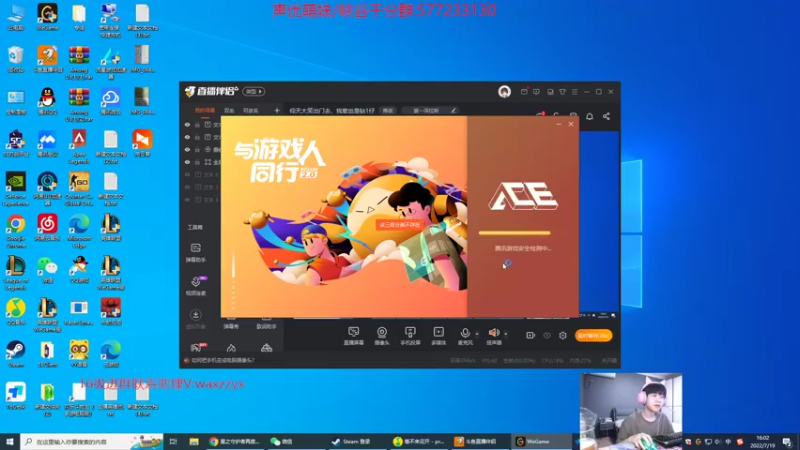Expand microphone options arrow

pyautogui.click(x=477, y=334)
